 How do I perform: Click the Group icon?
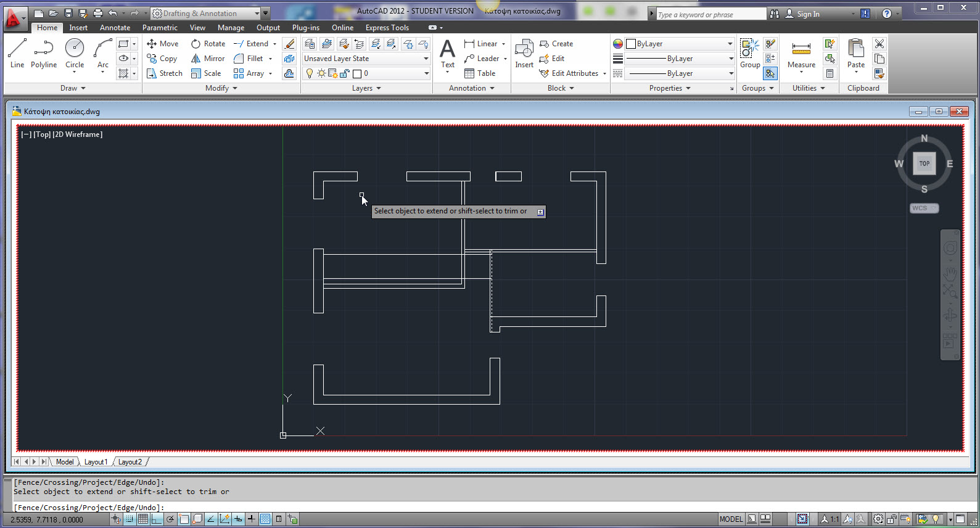tap(750, 53)
